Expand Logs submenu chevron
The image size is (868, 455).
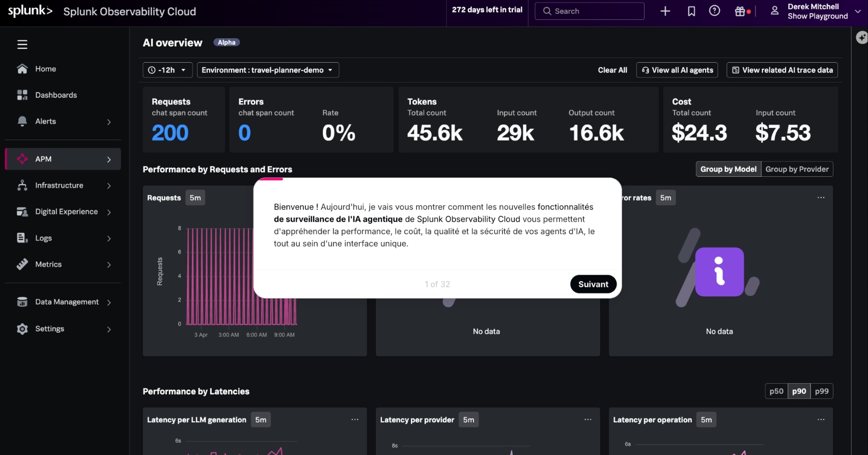pyautogui.click(x=109, y=238)
